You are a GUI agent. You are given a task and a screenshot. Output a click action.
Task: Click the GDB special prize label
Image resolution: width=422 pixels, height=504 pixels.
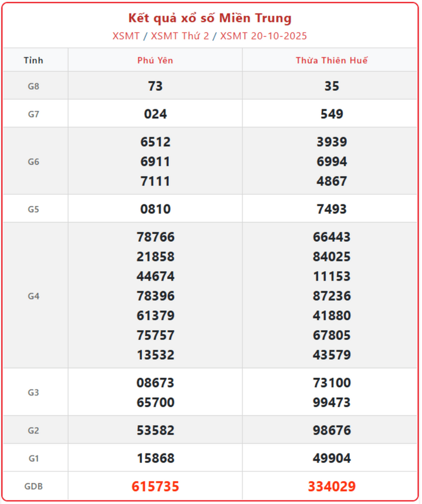[33, 486]
